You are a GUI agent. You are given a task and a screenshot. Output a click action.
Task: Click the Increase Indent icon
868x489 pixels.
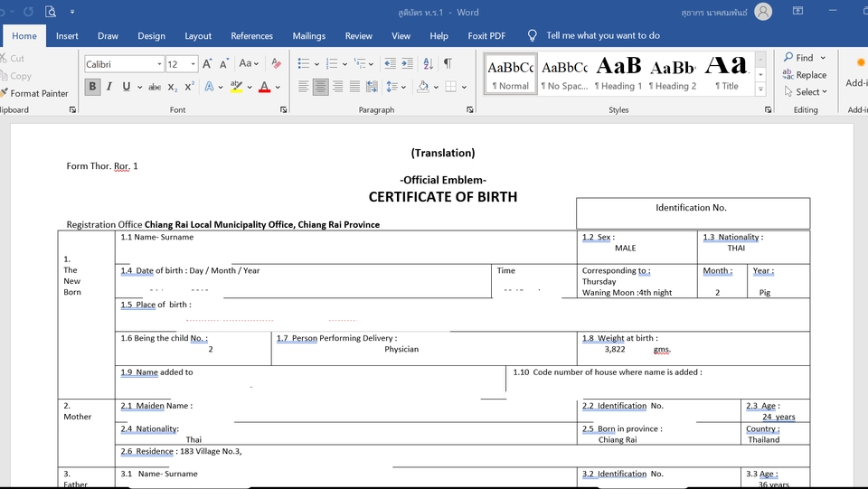[409, 64]
